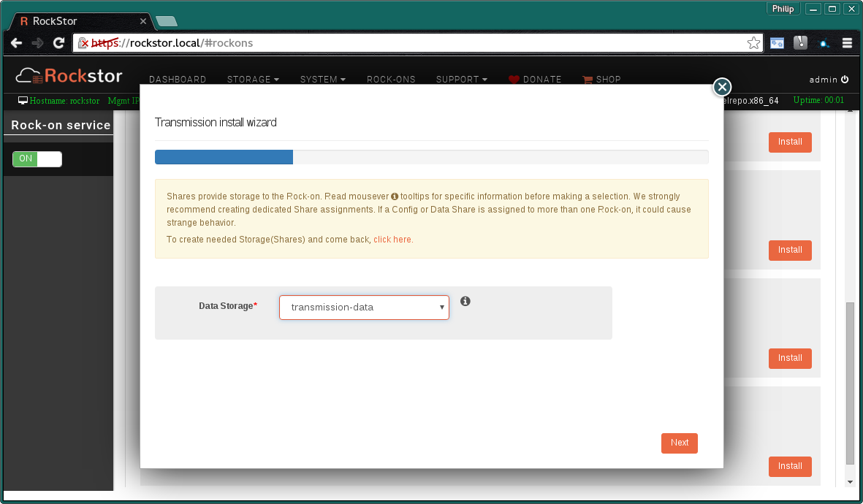Reload the Rockstor page

59,43
